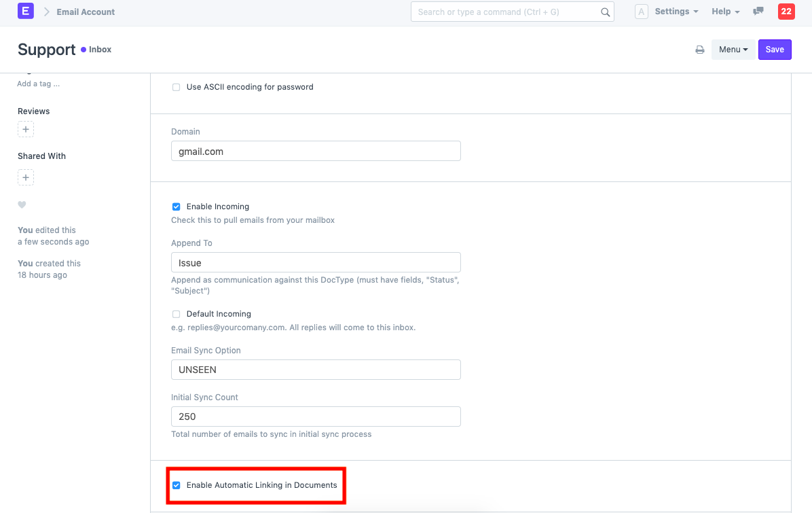Screen dimensions: 812x513
Task: Uncheck Enable Incoming
Action: 176,207
